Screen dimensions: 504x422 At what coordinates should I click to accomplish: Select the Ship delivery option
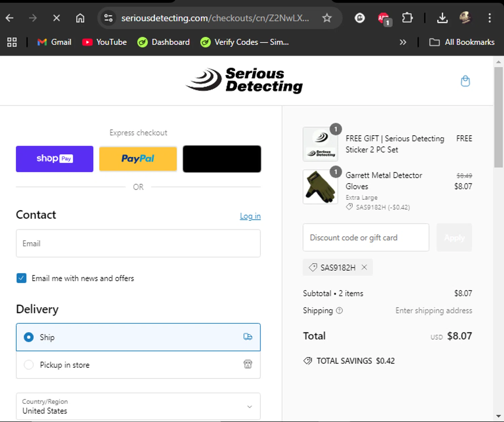[138, 337]
